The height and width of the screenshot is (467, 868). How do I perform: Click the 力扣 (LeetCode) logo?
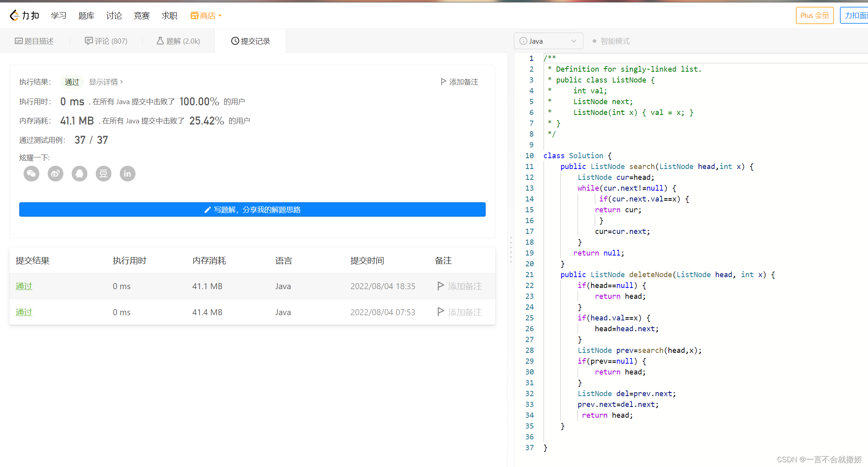click(x=24, y=15)
